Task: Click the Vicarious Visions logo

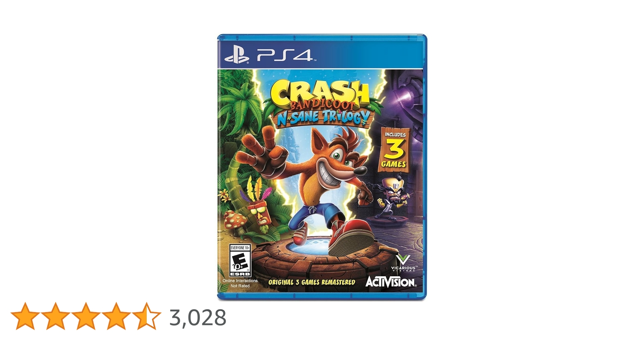Action: point(403,263)
